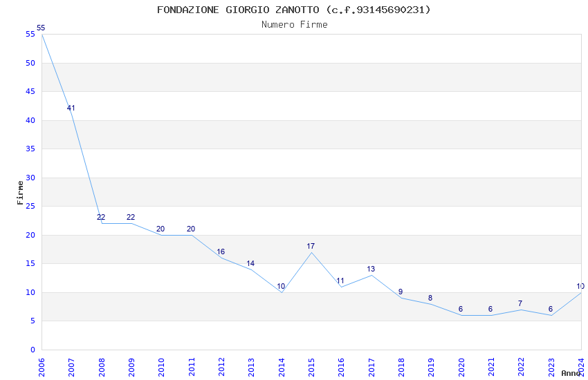Image resolution: width=588 pixels, height=380 pixels.
Task: Click the y-axis value 40
Action: pyautogui.click(x=30, y=120)
